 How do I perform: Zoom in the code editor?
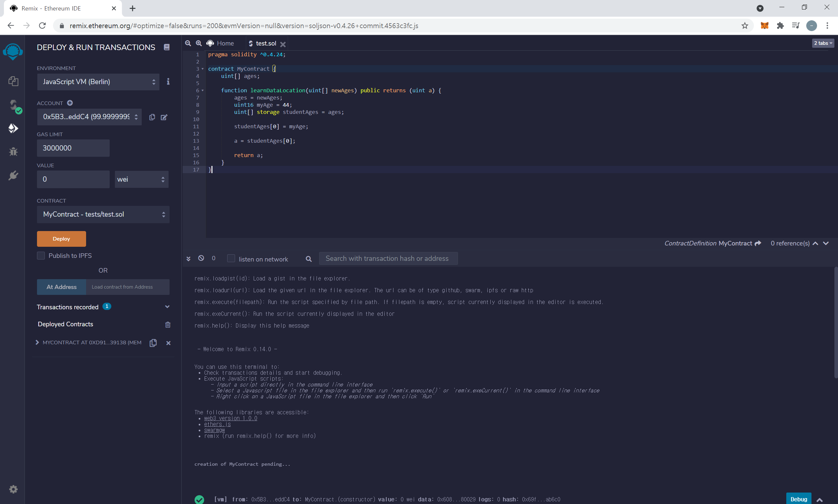click(x=199, y=43)
